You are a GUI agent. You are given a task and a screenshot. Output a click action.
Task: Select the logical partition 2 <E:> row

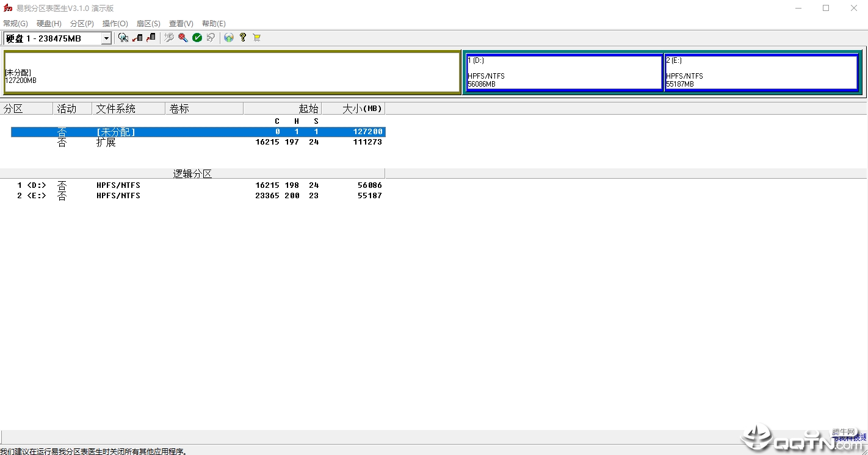[198, 196]
